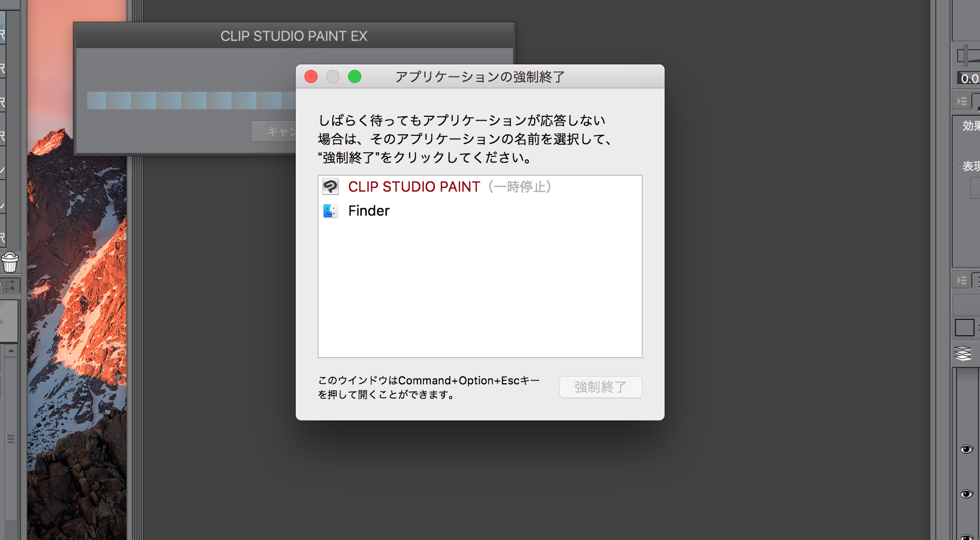Open the panel menu below the 表現 section

(962, 281)
